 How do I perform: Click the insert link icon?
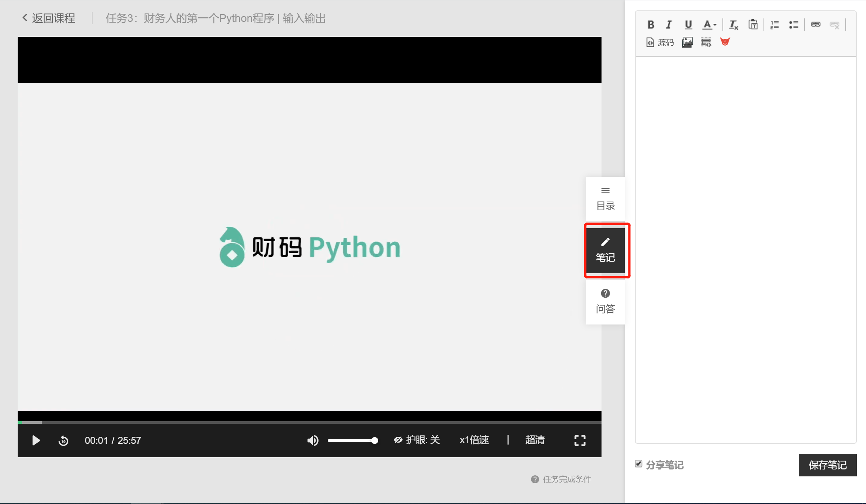pyautogui.click(x=815, y=25)
